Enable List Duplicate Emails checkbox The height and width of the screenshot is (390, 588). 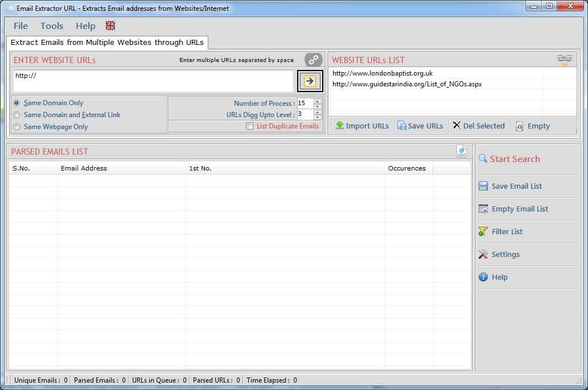point(249,126)
